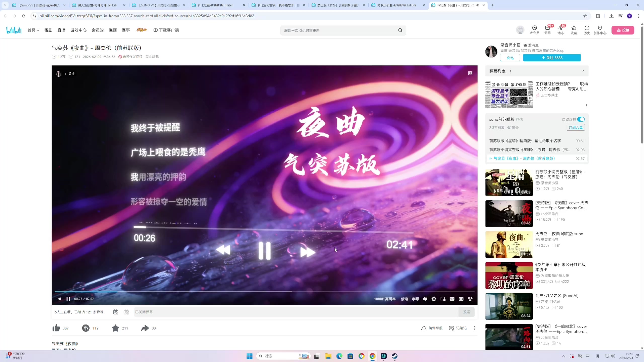The height and width of the screenshot is (362, 644).
Task: Favorite the video with the star icon
Action: (x=115, y=328)
